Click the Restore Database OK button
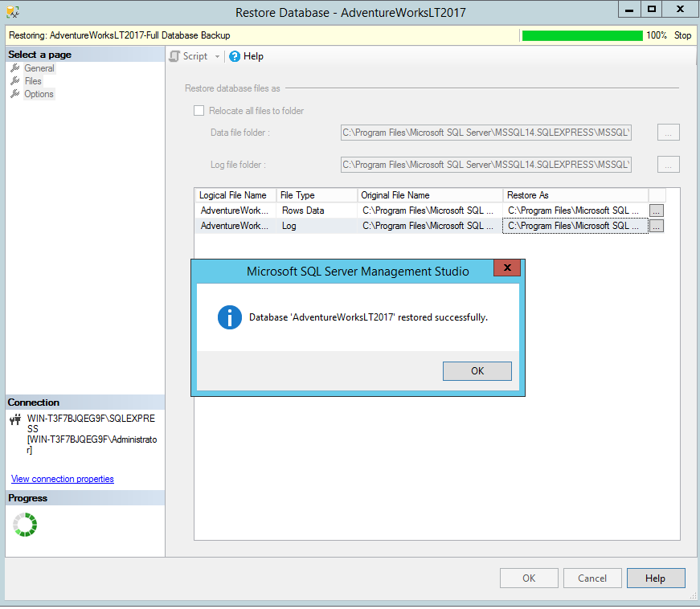This screenshot has width=700, height=609. 529,578
